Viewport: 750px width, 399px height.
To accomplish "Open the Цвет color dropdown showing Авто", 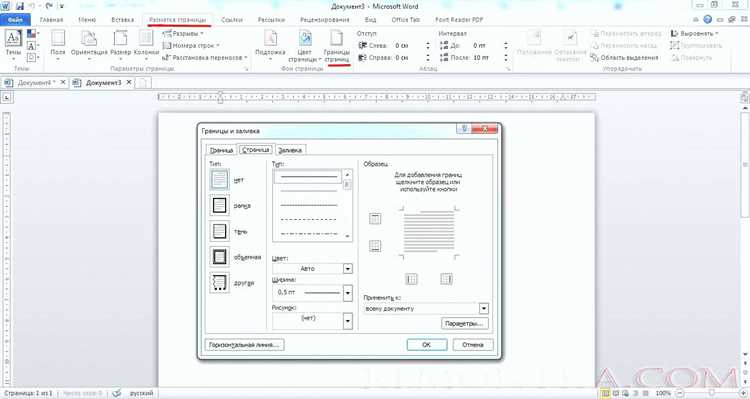I will pos(348,269).
